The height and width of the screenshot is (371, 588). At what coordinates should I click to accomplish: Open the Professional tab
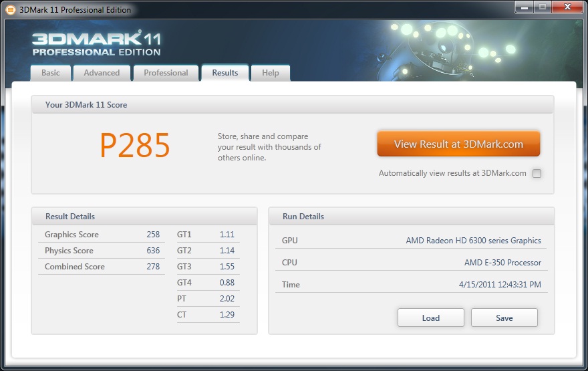(x=166, y=73)
